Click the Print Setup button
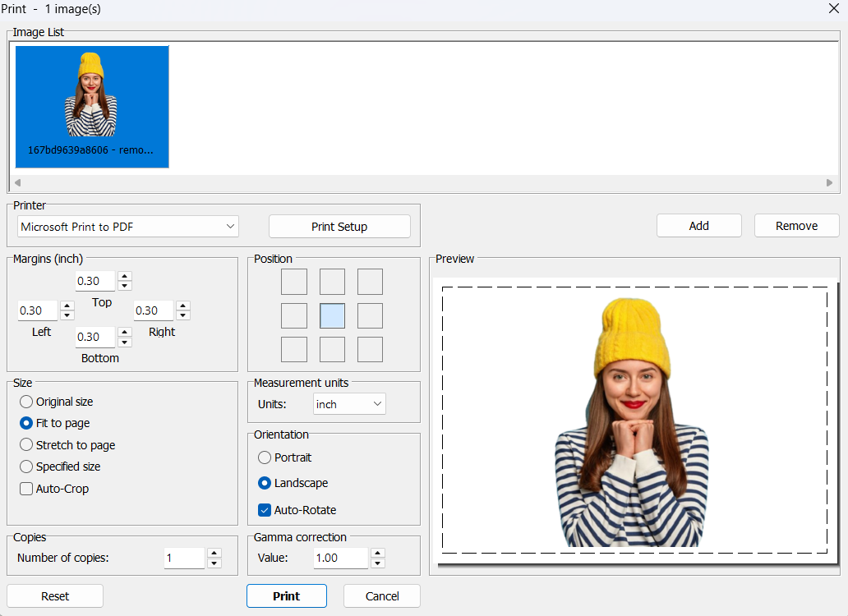 [x=339, y=227]
